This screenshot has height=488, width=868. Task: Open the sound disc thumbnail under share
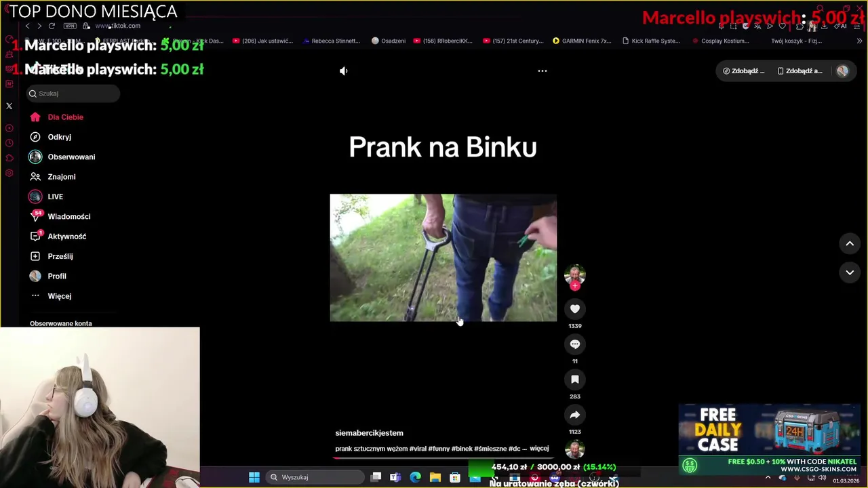click(x=575, y=450)
